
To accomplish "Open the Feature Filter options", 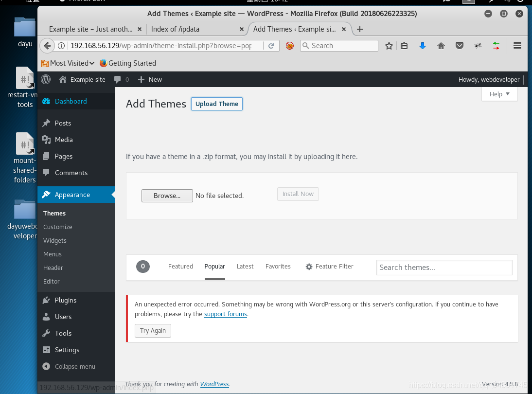I will click(329, 267).
